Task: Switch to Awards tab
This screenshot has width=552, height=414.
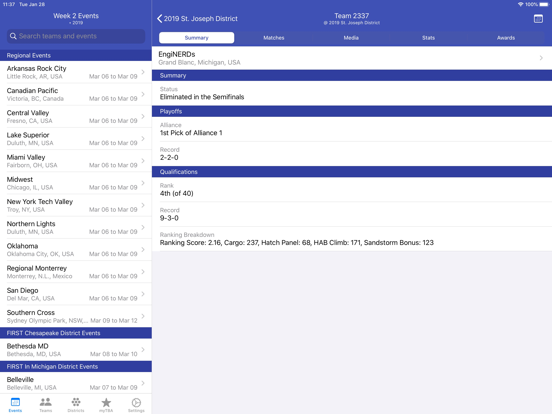Action: (x=506, y=38)
